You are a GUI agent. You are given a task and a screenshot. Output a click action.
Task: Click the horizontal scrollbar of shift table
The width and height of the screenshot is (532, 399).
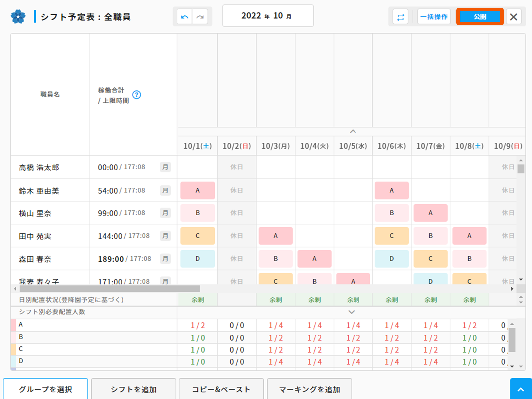110,288
